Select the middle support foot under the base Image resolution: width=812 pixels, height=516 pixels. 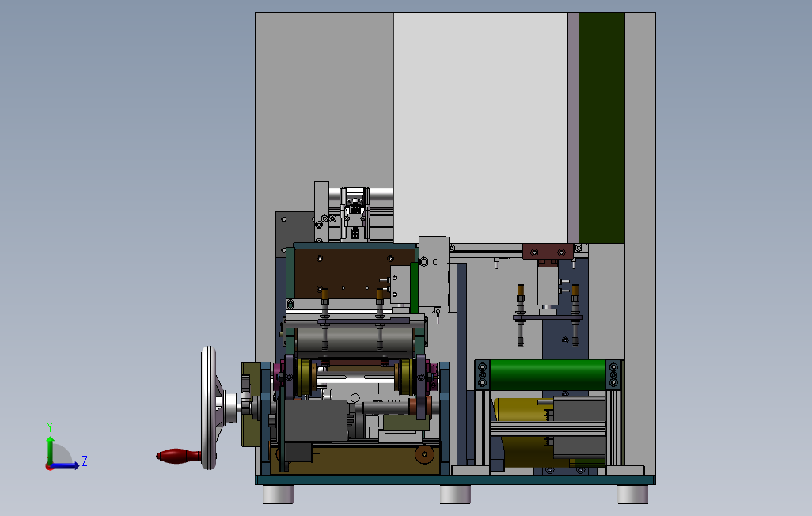click(455, 494)
